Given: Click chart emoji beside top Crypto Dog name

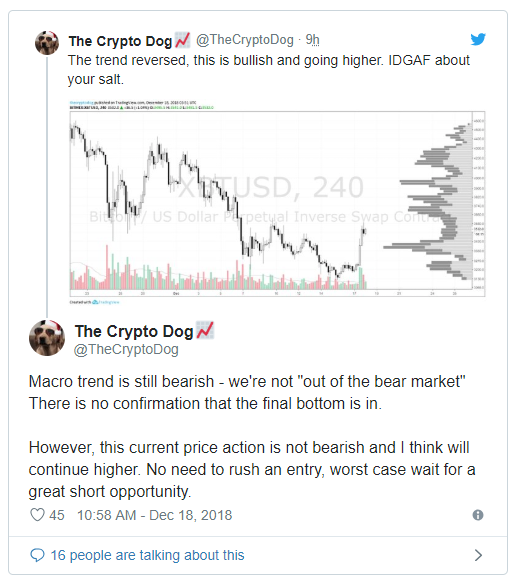Looking at the screenshot, I should tap(182, 40).
